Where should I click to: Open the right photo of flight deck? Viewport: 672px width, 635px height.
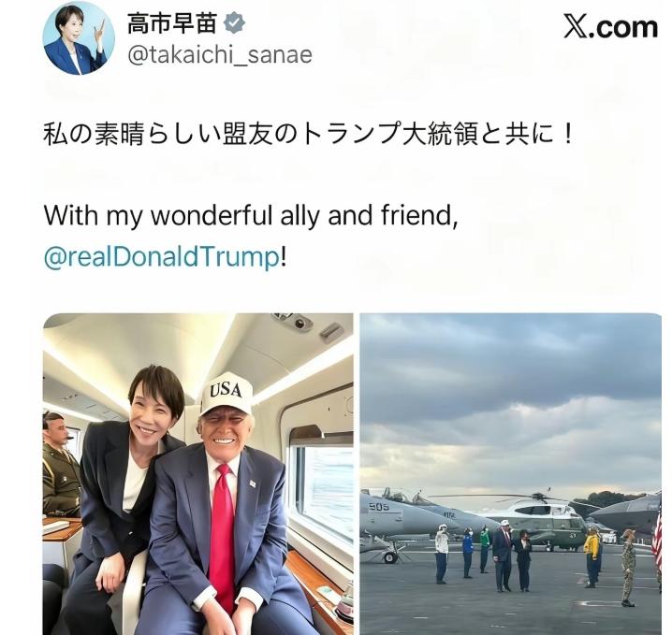click(510, 474)
